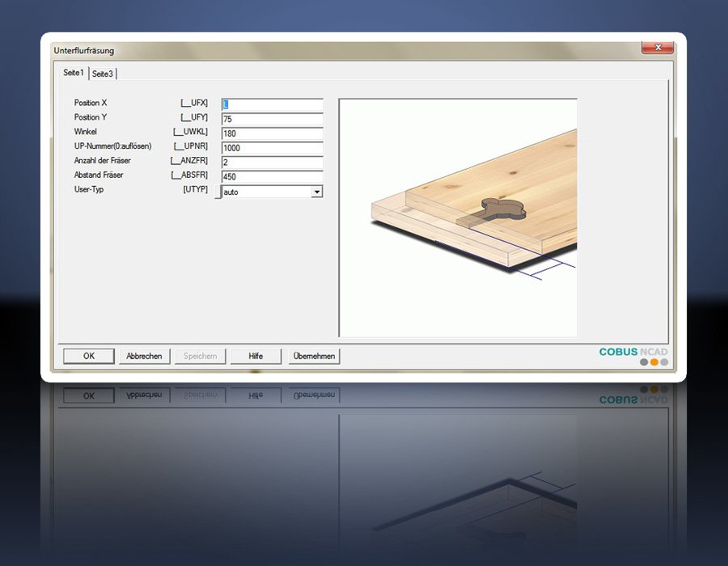Click the Unterflurfräsung title text

[84, 50]
